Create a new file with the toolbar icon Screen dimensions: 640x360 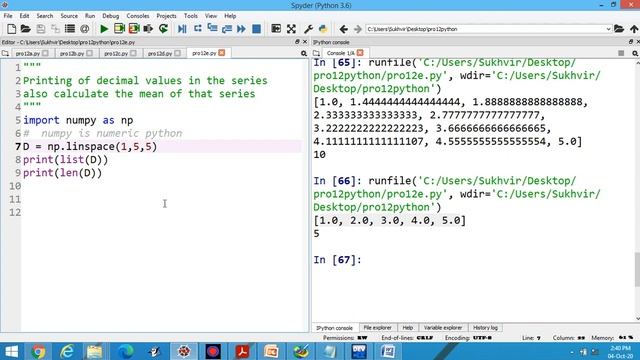11,29
